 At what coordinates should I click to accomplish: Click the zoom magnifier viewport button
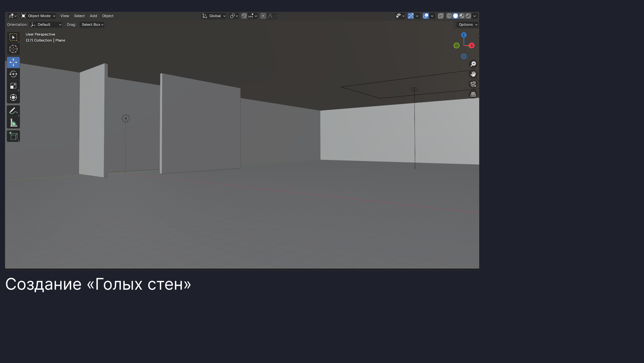tap(473, 64)
